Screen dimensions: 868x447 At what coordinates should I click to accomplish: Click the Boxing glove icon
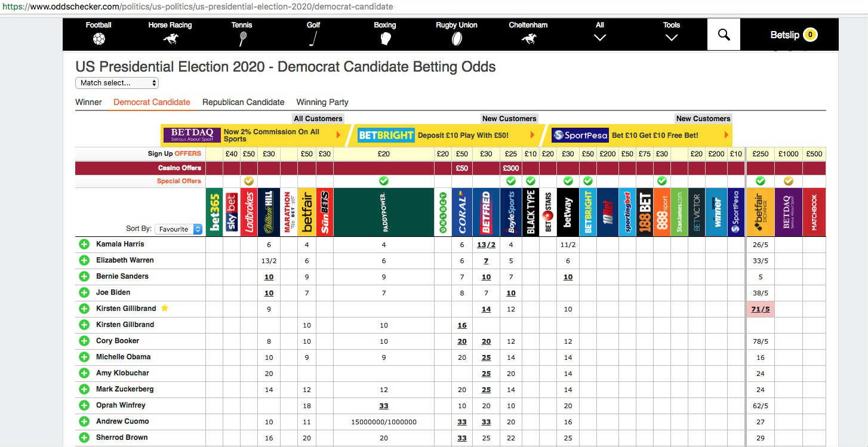[385, 39]
